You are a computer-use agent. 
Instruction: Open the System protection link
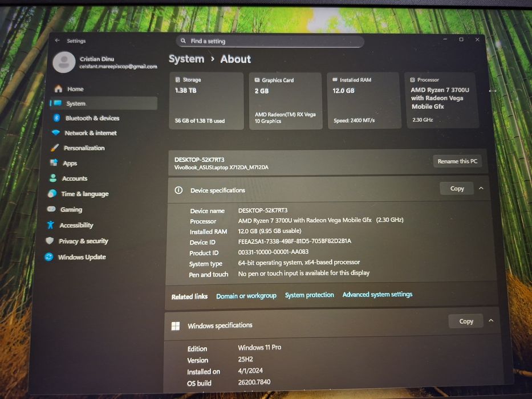point(310,295)
